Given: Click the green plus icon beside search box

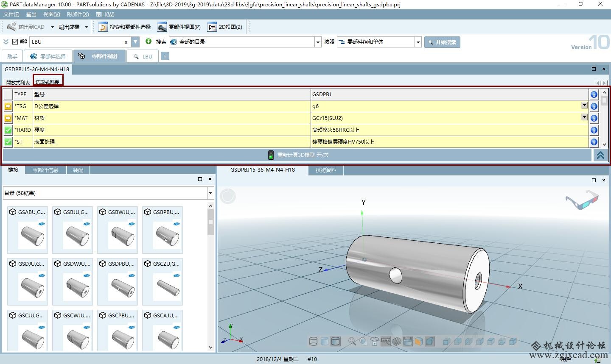Looking at the screenshot, I should tap(149, 42).
